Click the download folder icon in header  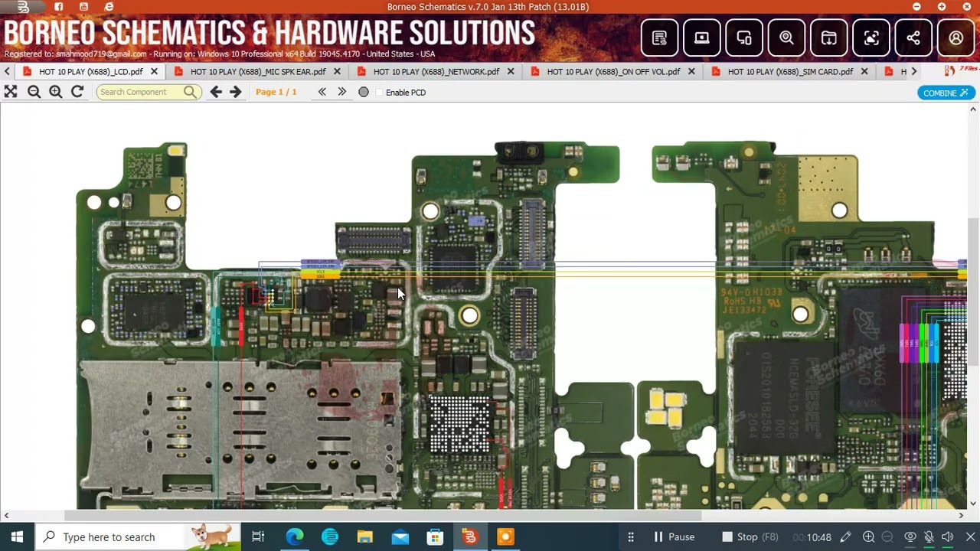click(x=828, y=38)
